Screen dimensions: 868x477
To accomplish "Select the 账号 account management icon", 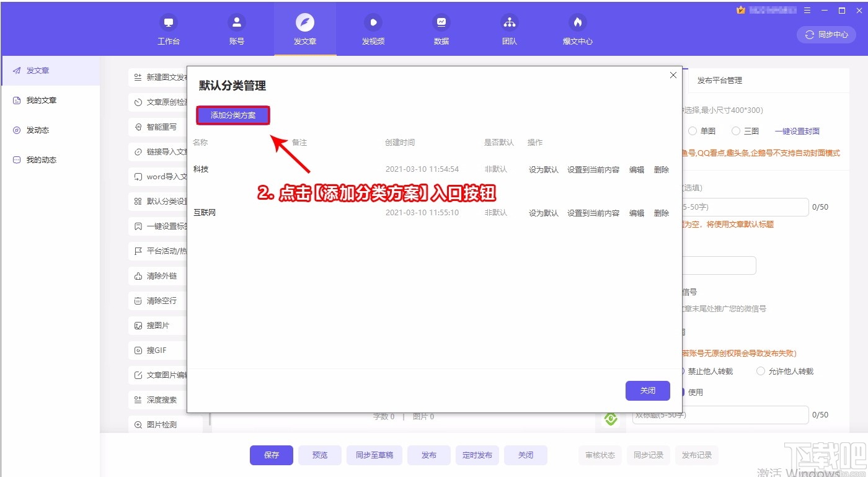I will click(x=236, y=29).
